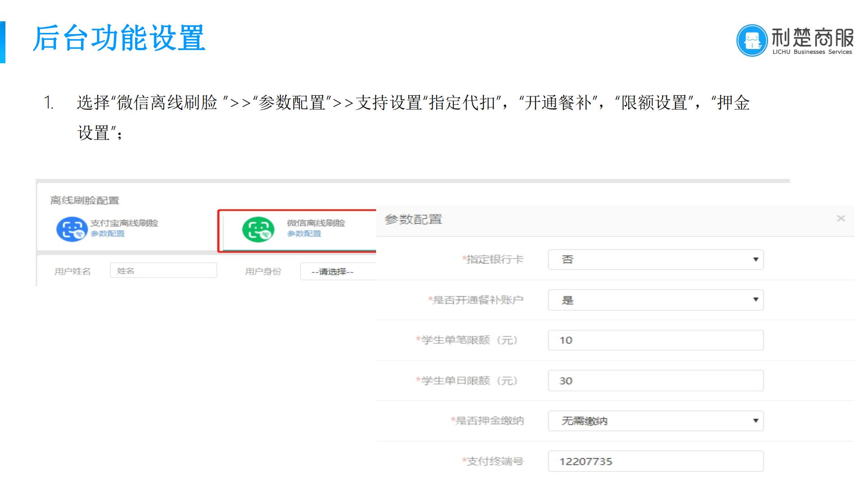Open the 指定银行卡 dropdown

(656, 259)
